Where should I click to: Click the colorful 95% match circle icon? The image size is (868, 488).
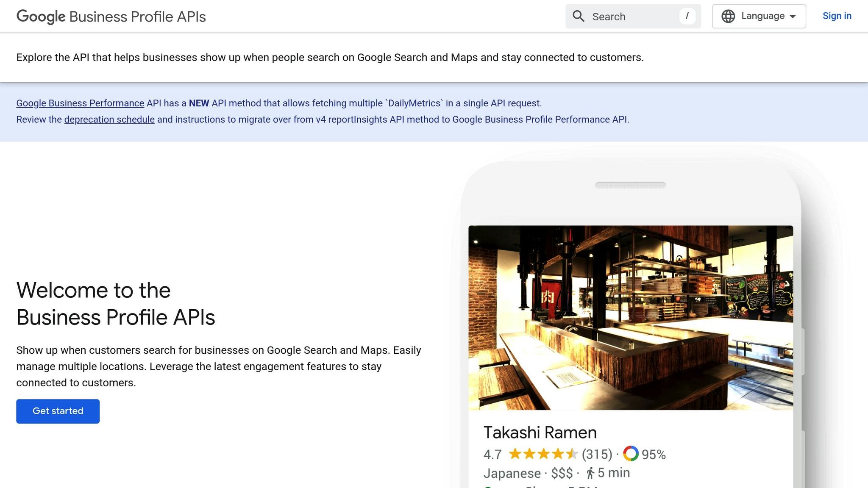click(631, 454)
